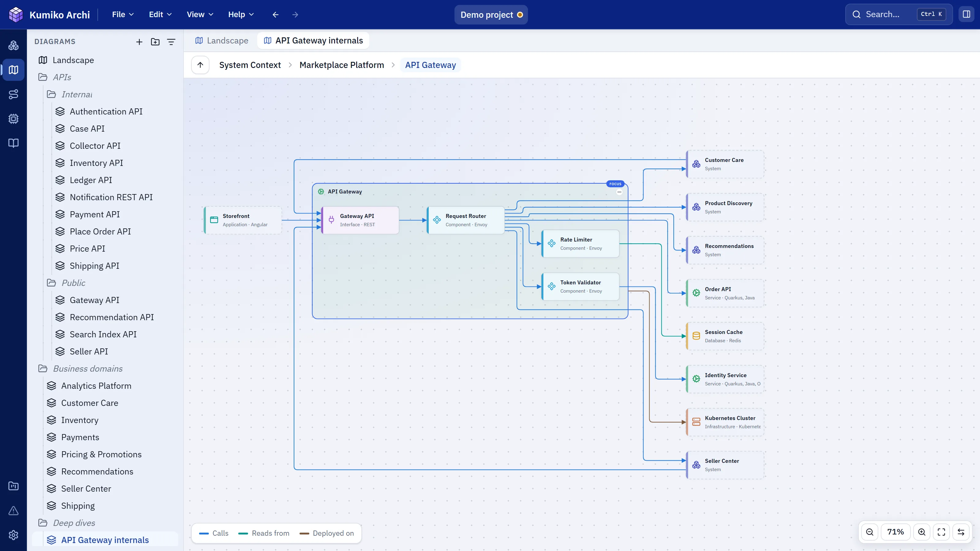Open settings gear in sidebar
This screenshot has height=551, width=980.
point(13,535)
